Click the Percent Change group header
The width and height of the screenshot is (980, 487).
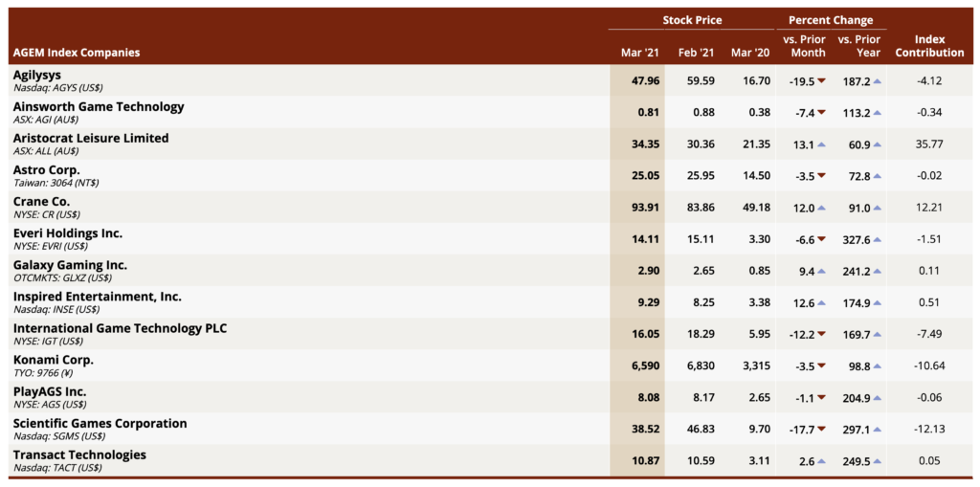pos(831,21)
